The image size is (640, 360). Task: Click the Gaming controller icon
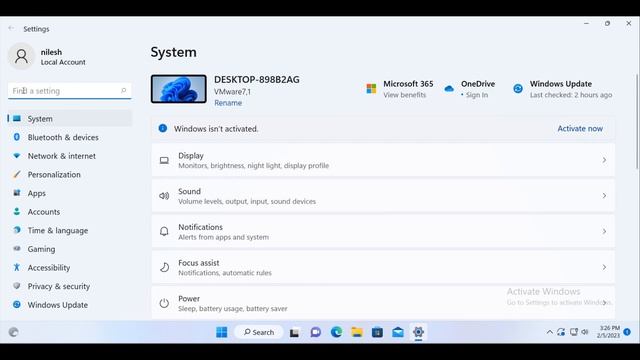17,249
